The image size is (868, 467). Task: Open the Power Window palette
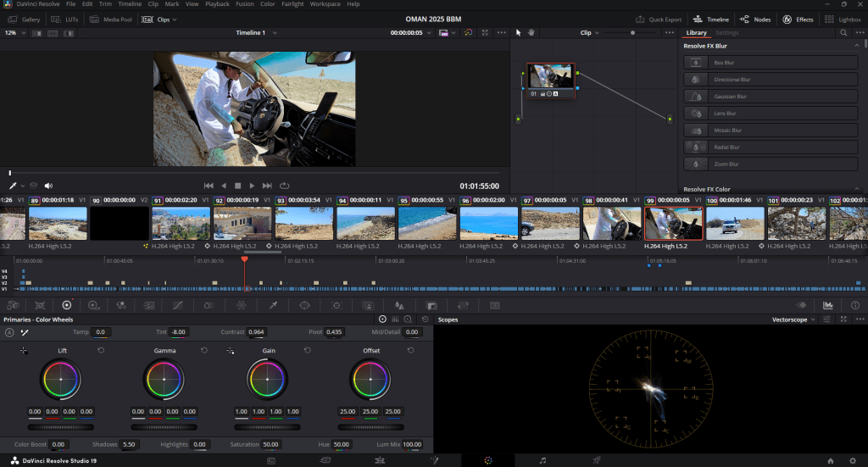point(304,305)
